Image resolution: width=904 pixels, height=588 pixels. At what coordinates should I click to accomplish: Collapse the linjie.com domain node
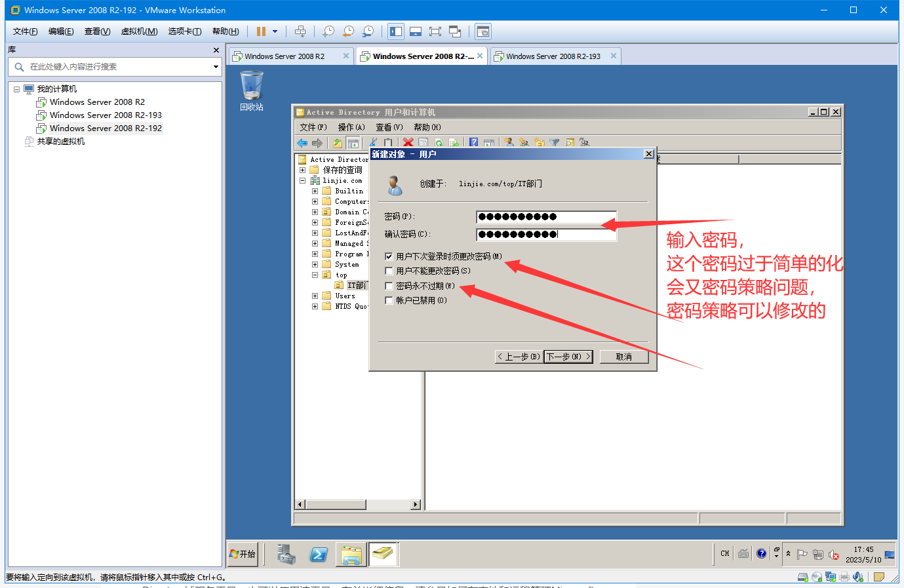coord(302,180)
